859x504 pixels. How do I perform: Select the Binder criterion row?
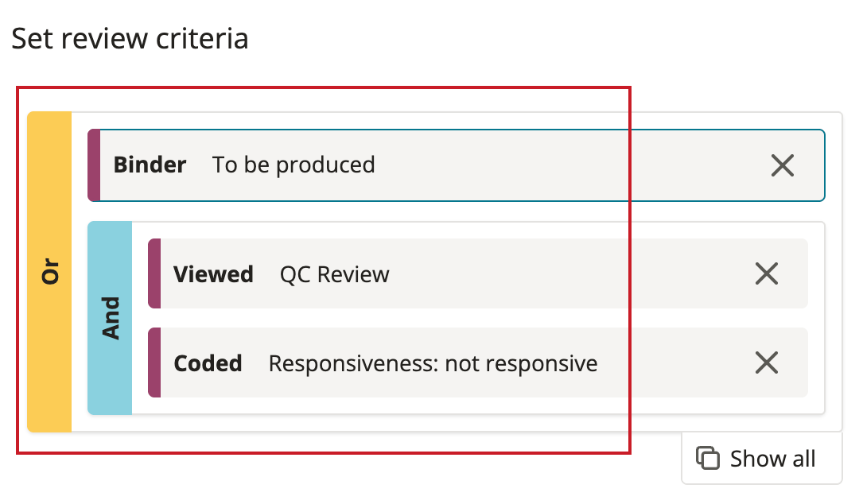point(457,165)
